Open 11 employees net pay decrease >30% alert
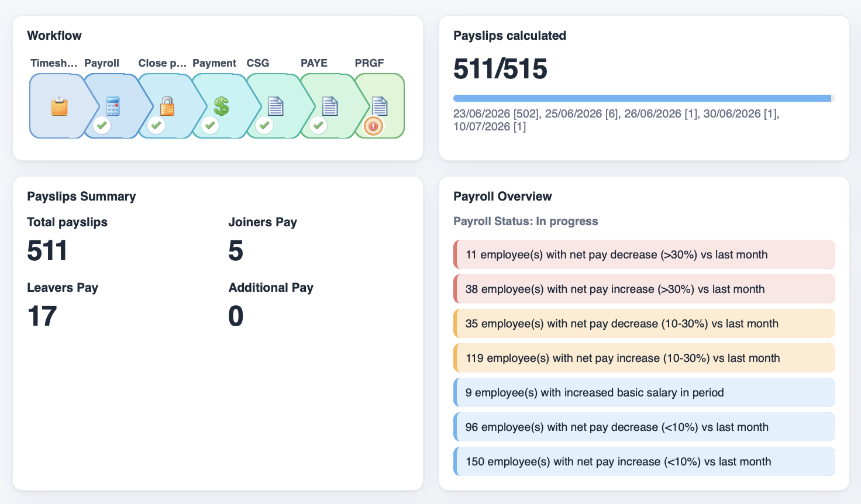861x504 pixels. pyautogui.click(x=644, y=254)
